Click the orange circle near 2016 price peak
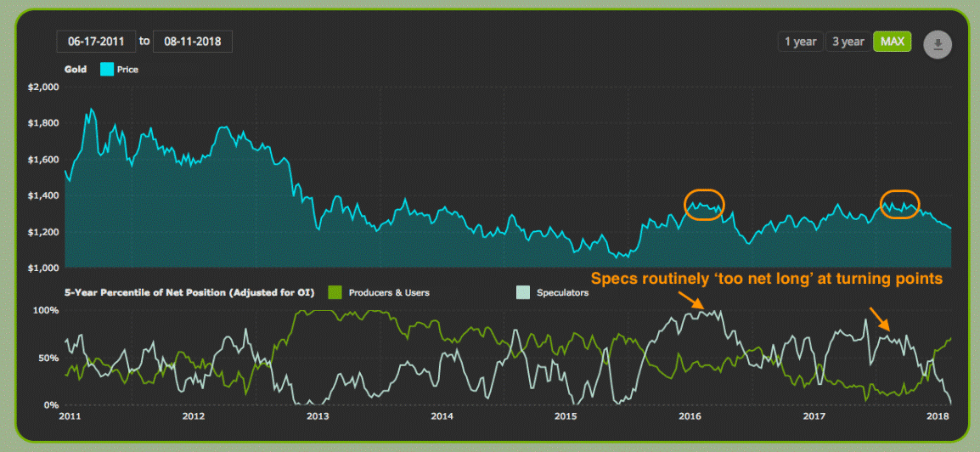The width and height of the screenshot is (980, 452). tap(706, 205)
